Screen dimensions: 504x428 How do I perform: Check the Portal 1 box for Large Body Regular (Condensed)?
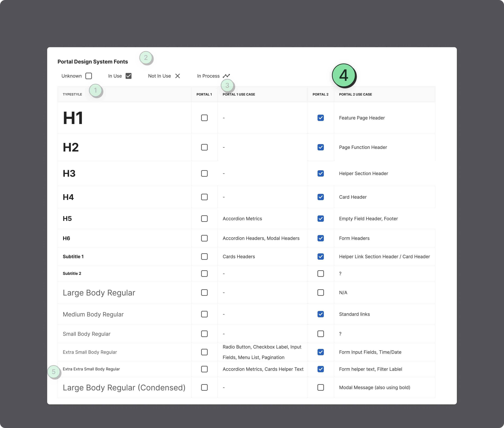[204, 387]
